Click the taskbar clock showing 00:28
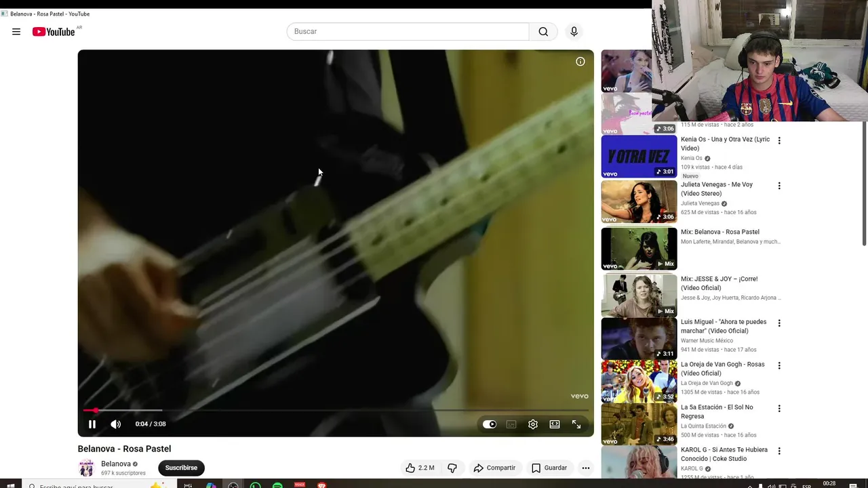868x488 pixels. coord(829,484)
